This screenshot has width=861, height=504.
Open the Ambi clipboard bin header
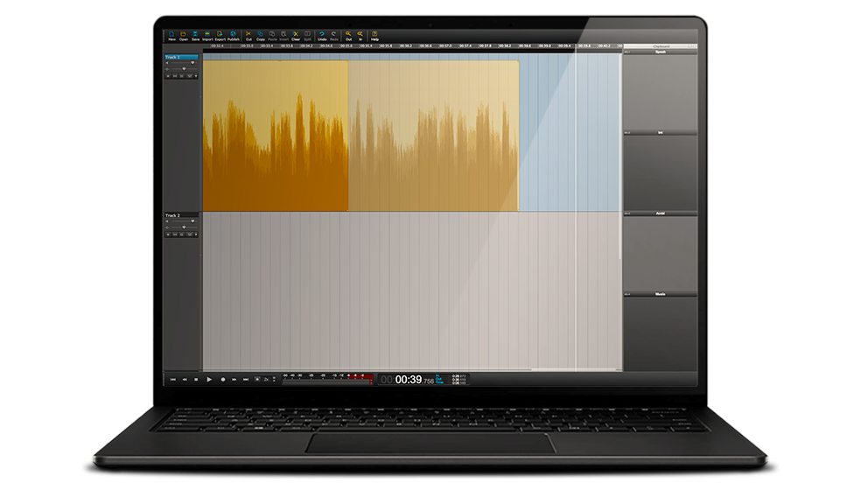coord(660,213)
